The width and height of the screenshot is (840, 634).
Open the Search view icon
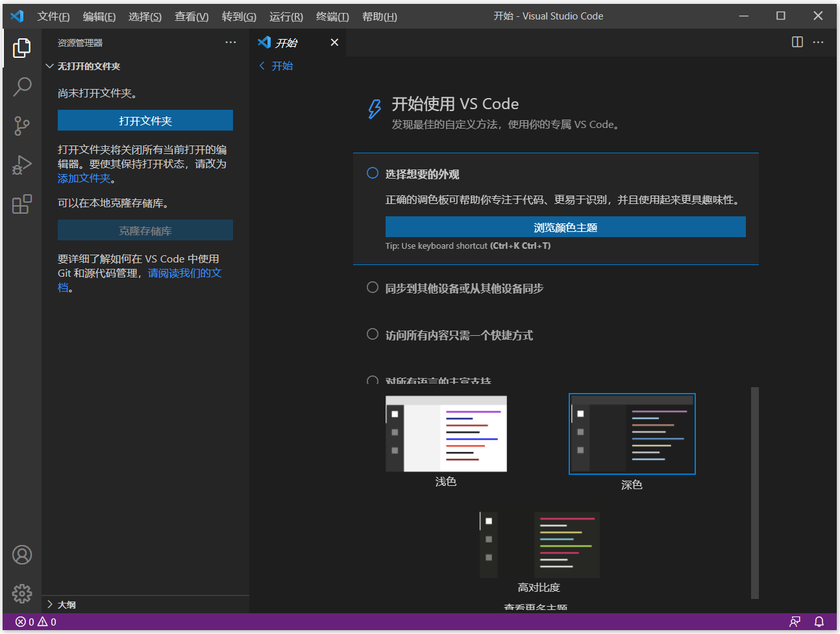click(22, 86)
